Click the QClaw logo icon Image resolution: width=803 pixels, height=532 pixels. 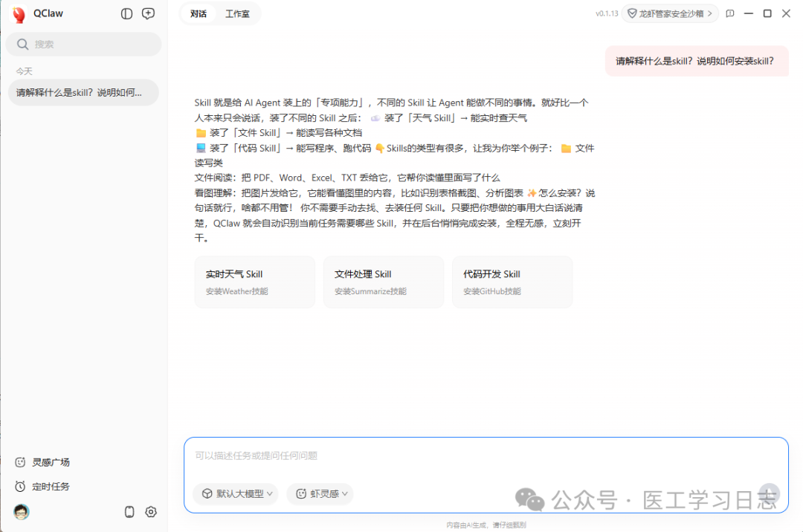17,13
